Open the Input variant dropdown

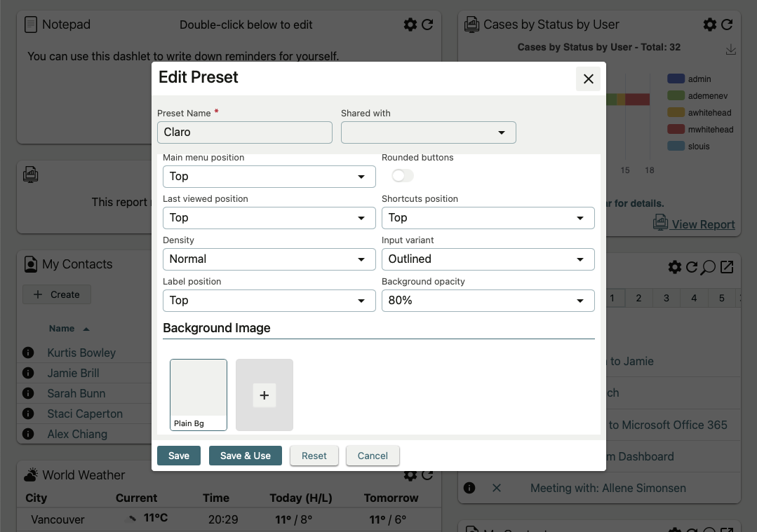tap(488, 259)
